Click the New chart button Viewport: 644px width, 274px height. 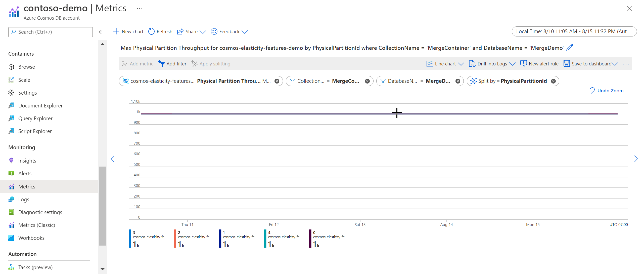[128, 31]
